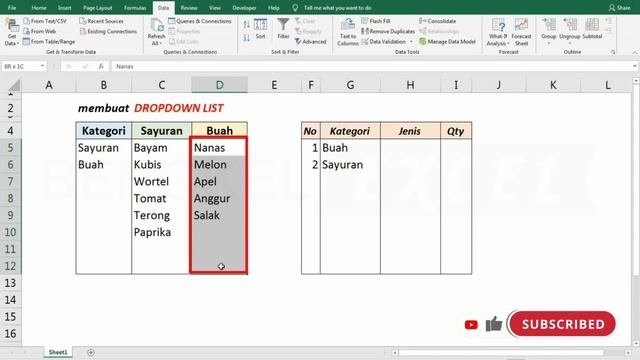Viewport: 640px width, 360px height.
Task: Click the horizontal scrollbar
Action: [x=501, y=352]
